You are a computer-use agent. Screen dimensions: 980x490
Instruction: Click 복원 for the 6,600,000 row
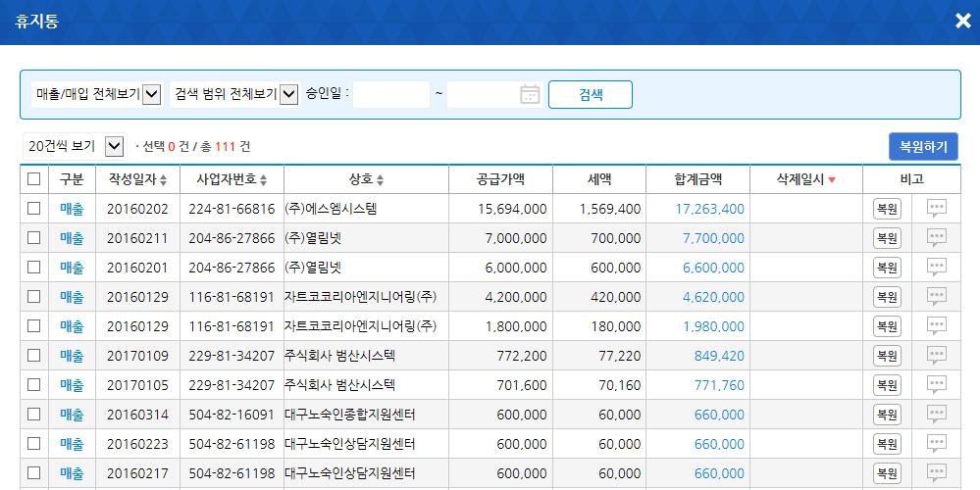pos(887,268)
